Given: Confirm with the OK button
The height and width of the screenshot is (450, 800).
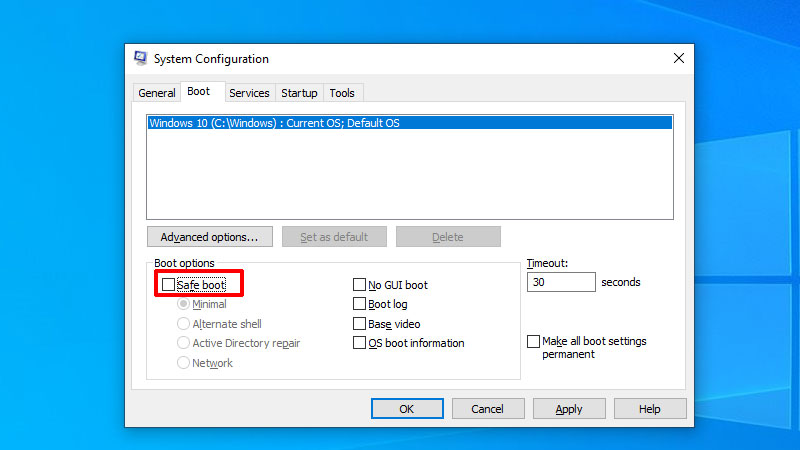Looking at the screenshot, I should click(407, 409).
